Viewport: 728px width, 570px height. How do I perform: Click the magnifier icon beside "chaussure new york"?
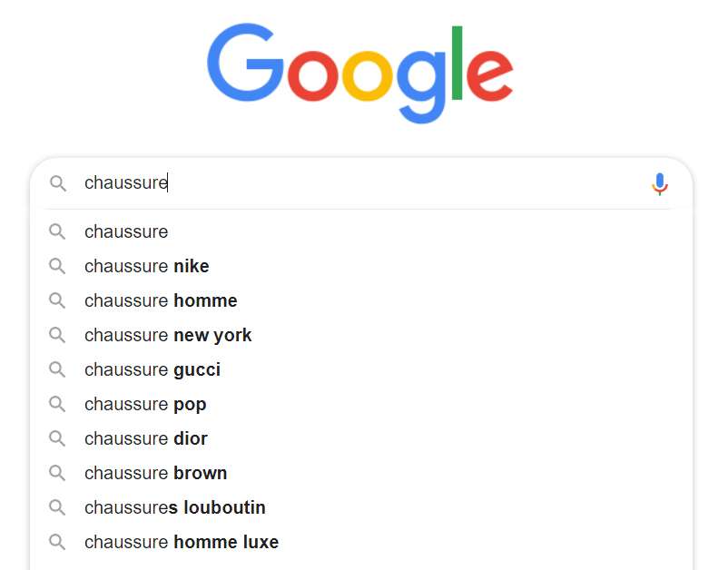pyautogui.click(x=58, y=335)
